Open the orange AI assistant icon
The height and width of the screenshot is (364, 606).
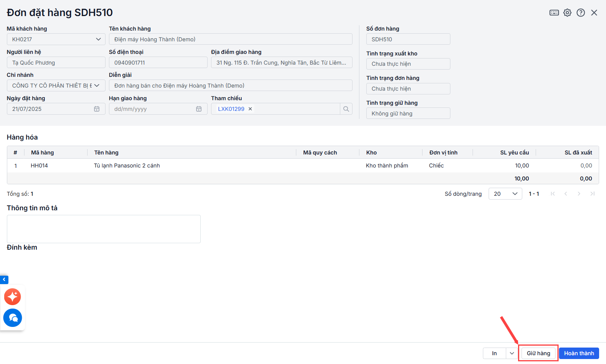coord(13,297)
